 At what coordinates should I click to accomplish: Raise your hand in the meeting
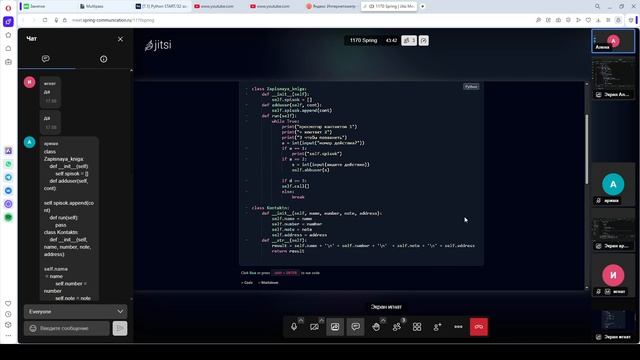coord(376,327)
